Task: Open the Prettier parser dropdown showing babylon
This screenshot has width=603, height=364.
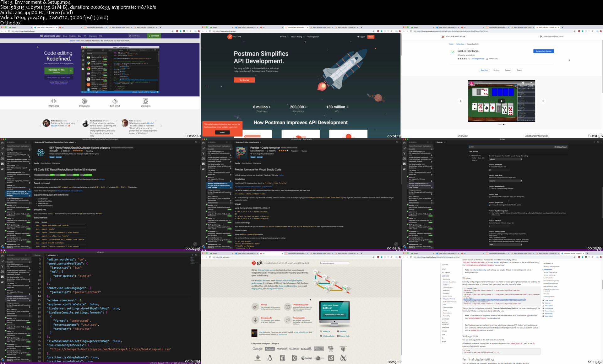Action: click(505, 159)
